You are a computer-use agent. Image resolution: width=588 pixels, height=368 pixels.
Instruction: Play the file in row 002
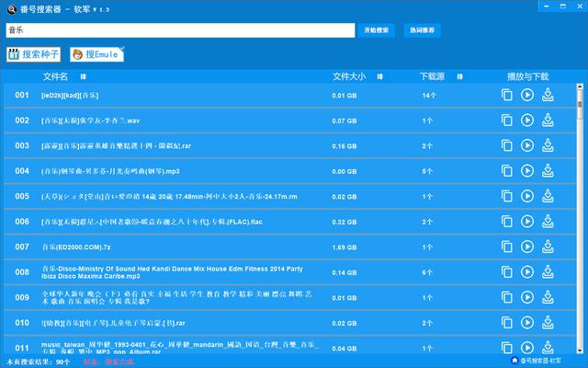click(527, 120)
